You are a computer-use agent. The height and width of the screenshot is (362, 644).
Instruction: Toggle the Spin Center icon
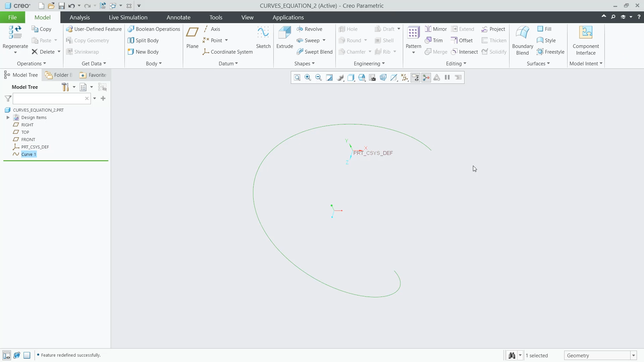coord(426,78)
